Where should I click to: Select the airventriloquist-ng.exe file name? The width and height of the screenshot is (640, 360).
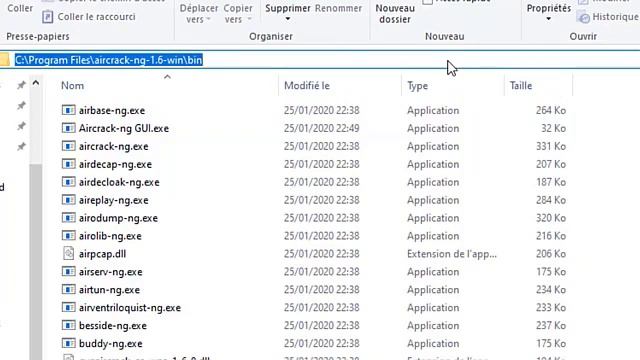click(x=130, y=308)
